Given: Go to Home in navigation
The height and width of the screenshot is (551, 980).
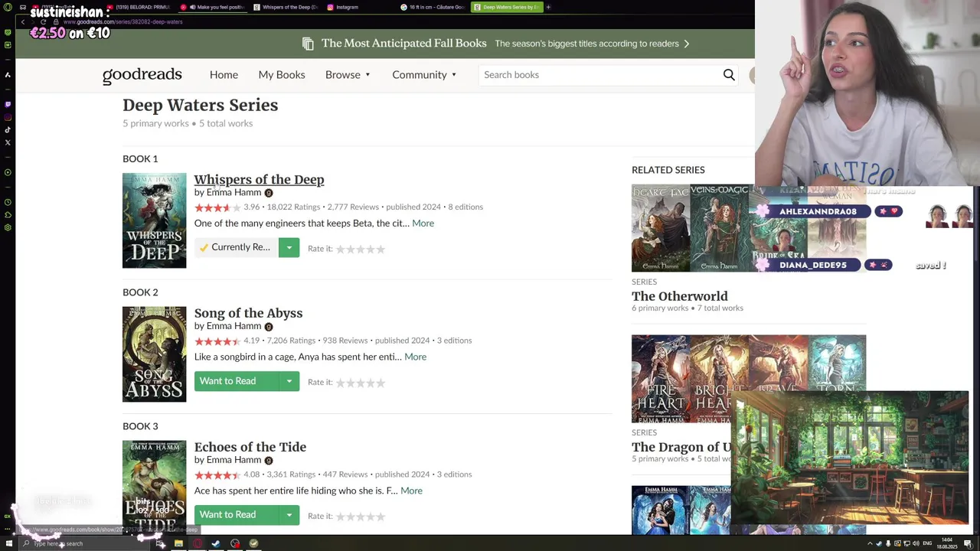Looking at the screenshot, I should (x=224, y=75).
